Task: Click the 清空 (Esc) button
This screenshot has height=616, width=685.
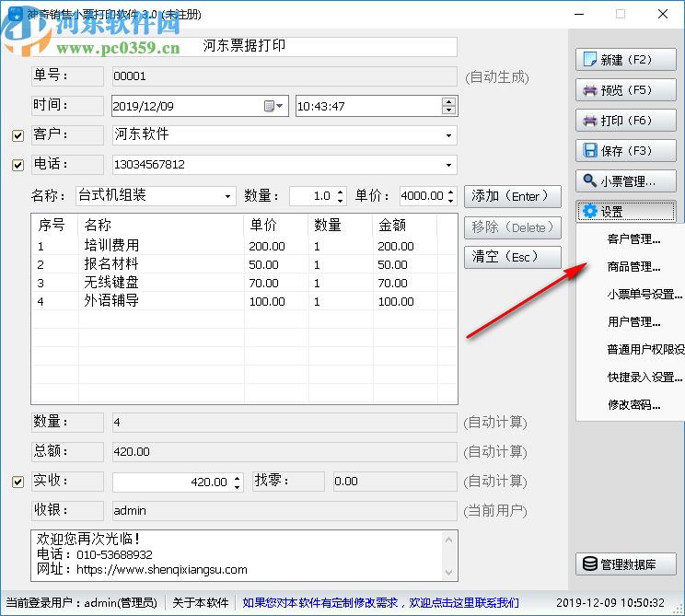Action: [x=513, y=257]
